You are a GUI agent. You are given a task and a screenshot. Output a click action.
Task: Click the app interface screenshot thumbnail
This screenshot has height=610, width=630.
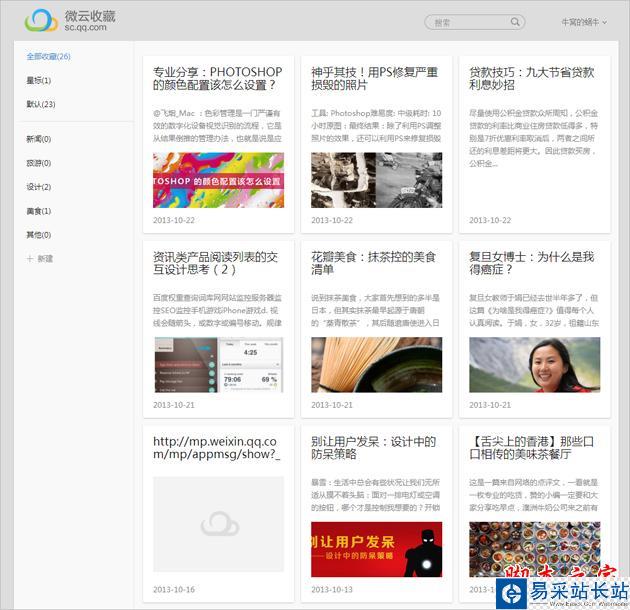click(218, 365)
